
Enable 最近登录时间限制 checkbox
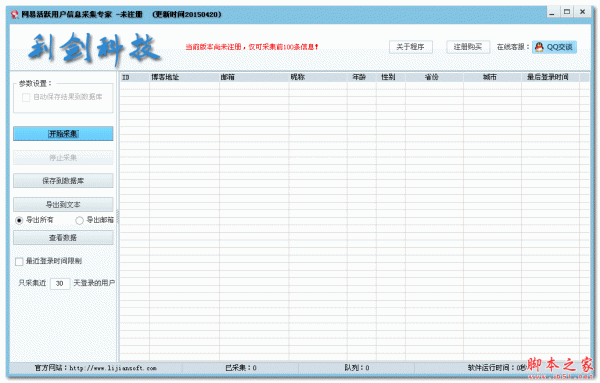click(x=19, y=261)
